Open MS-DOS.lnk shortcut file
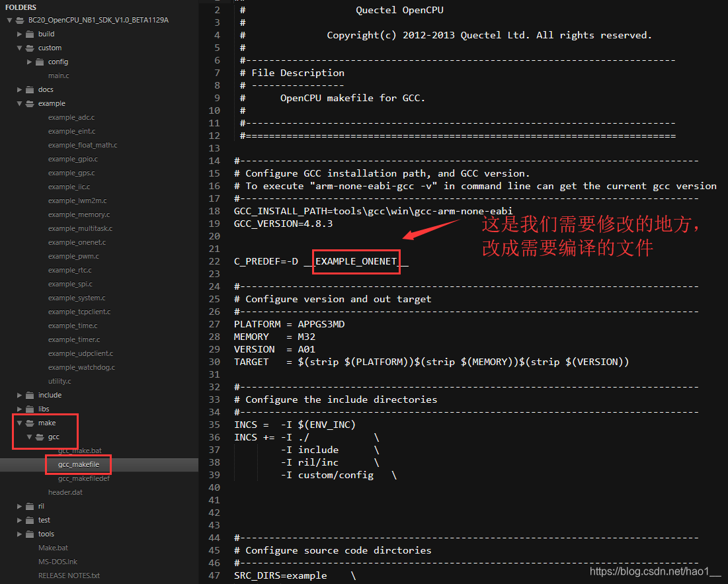This screenshot has height=584, width=728. click(x=58, y=562)
